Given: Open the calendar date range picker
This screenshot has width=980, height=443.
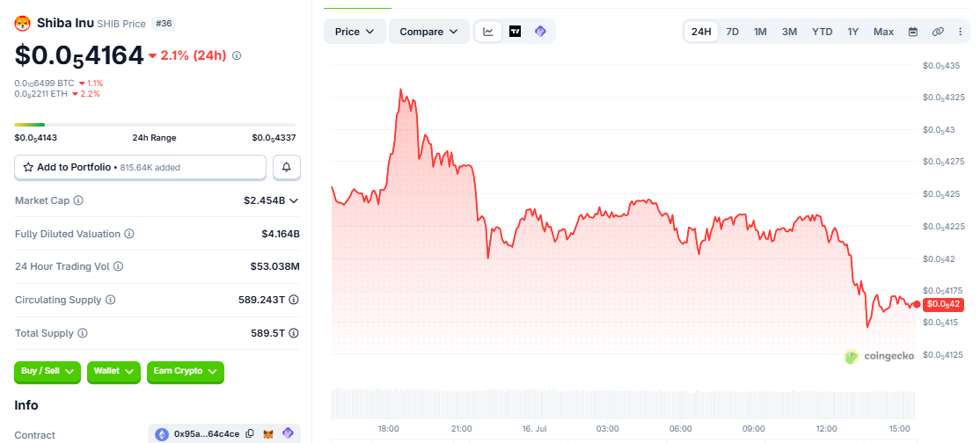Looking at the screenshot, I should pos(912,32).
